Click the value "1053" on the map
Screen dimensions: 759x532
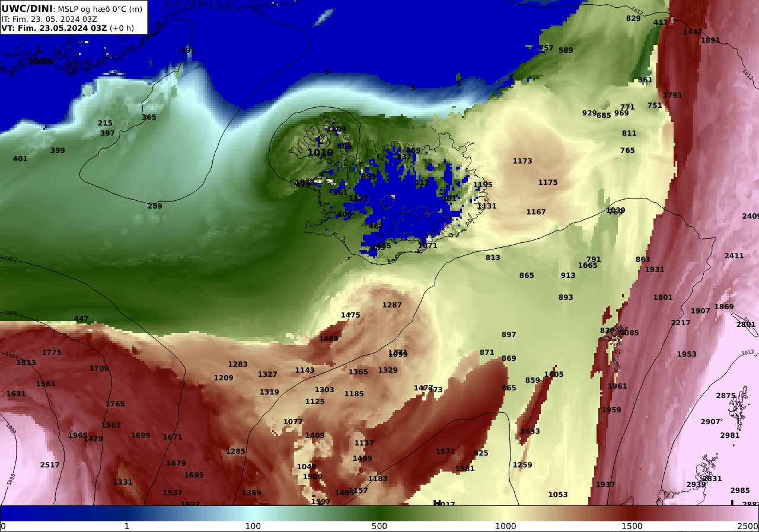pyautogui.click(x=558, y=495)
